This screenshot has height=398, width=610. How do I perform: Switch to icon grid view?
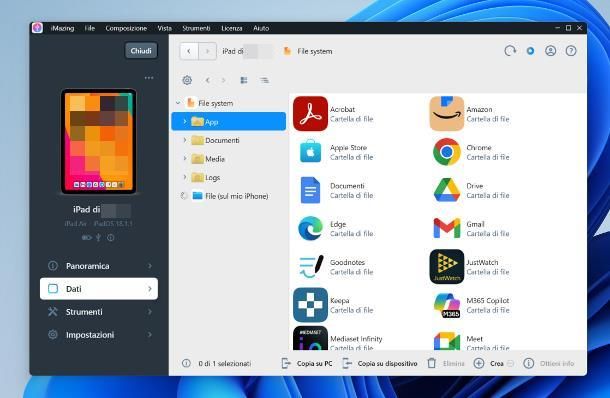pos(244,80)
